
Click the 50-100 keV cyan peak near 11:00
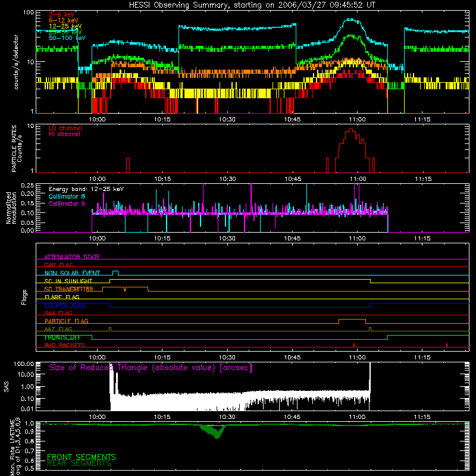pos(350,20)
